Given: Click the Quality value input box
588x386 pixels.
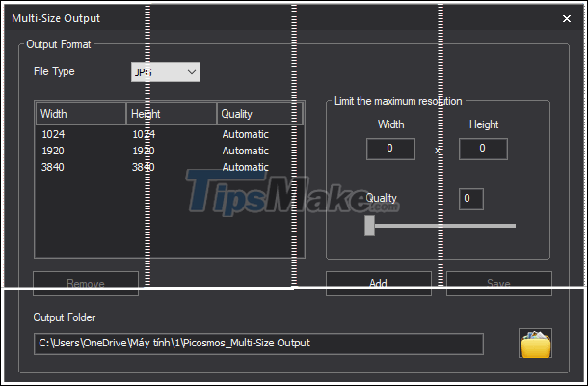Looking at the screenshot, I should [471, 199].
